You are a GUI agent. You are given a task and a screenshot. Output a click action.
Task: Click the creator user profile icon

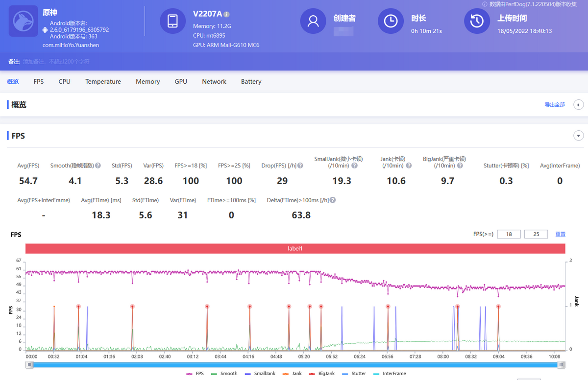tap(313, 21)
